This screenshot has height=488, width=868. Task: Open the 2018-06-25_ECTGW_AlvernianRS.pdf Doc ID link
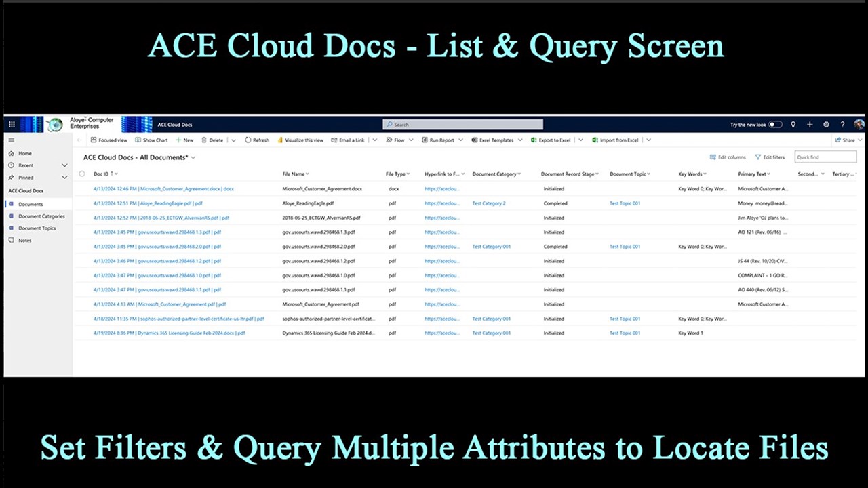pos(161,218)
